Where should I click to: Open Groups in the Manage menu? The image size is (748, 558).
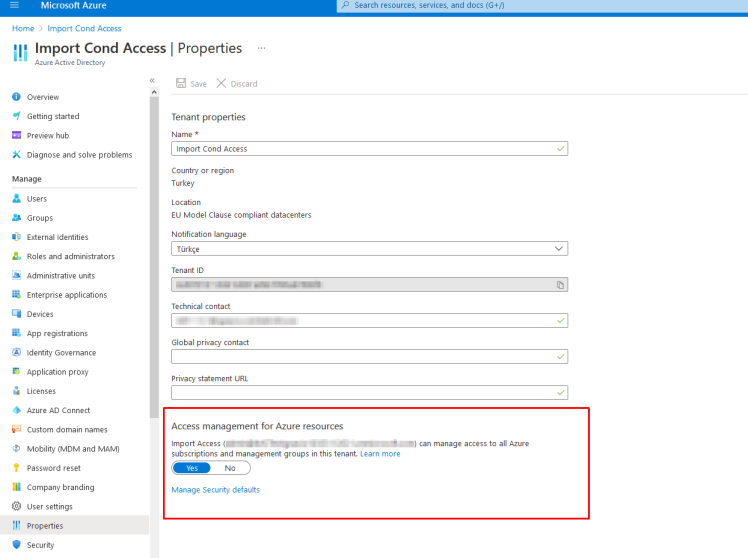(x=40, y=218)
